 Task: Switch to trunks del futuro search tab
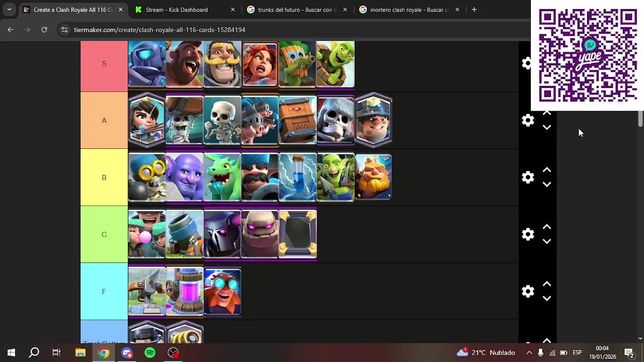coord(297,10)
